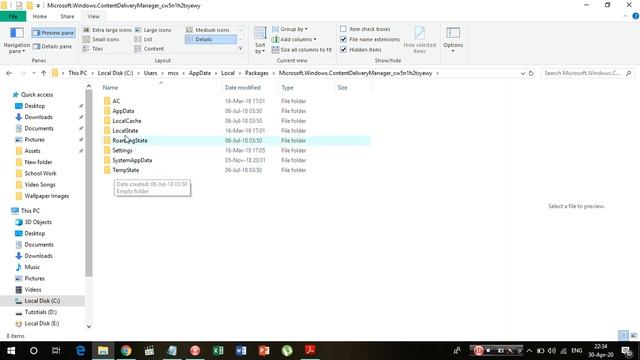
Task: Select the SystemAppData folder
Action: pos(132,160)
